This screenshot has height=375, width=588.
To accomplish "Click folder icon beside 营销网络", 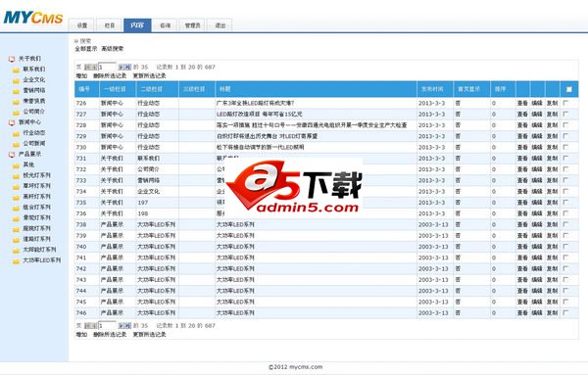I will [16, 91].
